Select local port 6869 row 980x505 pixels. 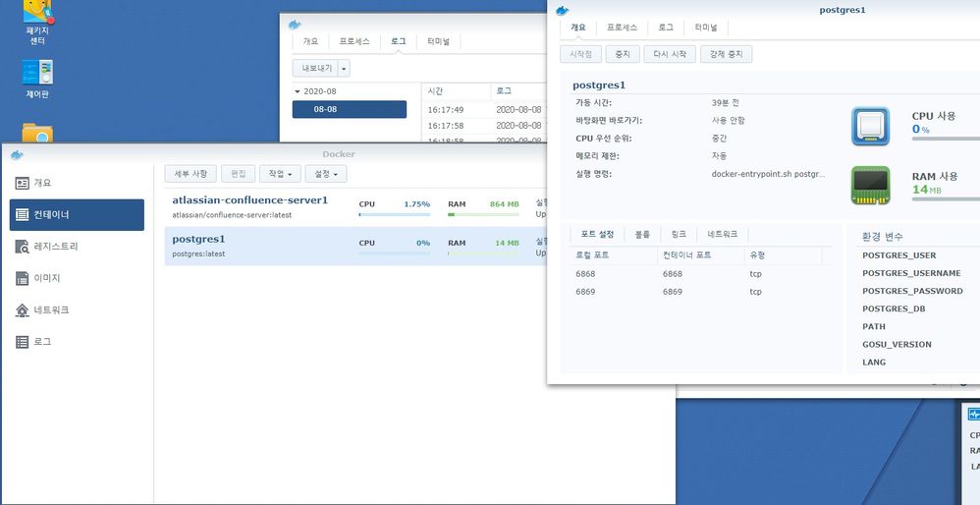[x=702, y=292]
